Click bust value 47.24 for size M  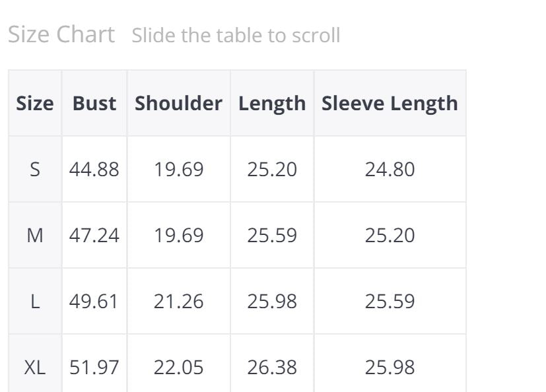pyautogui.click(x=94, y=236)
